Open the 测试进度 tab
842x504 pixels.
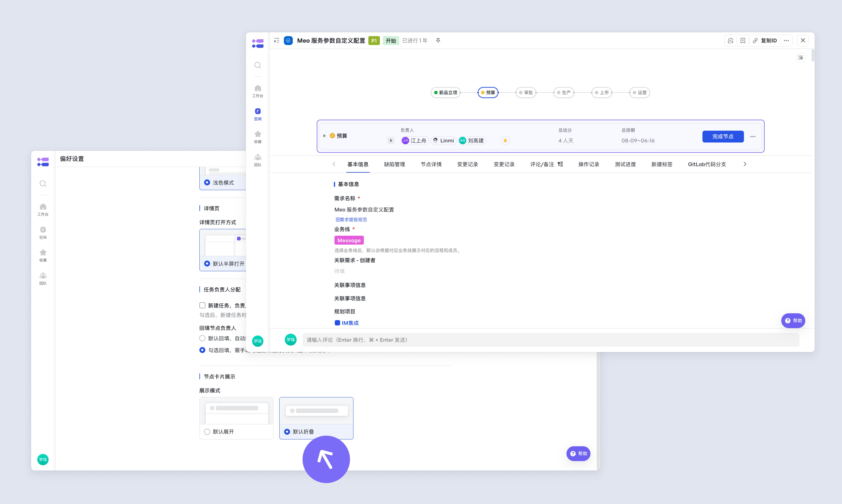click(625, 164)
